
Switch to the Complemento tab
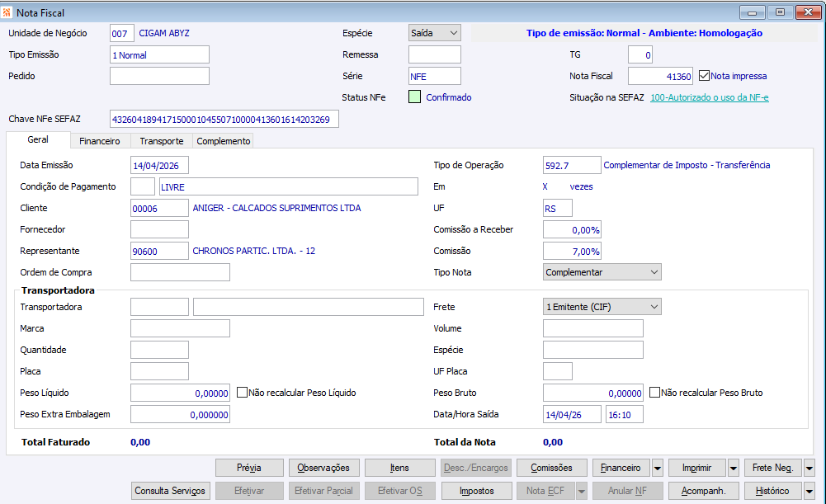[224, 141]
